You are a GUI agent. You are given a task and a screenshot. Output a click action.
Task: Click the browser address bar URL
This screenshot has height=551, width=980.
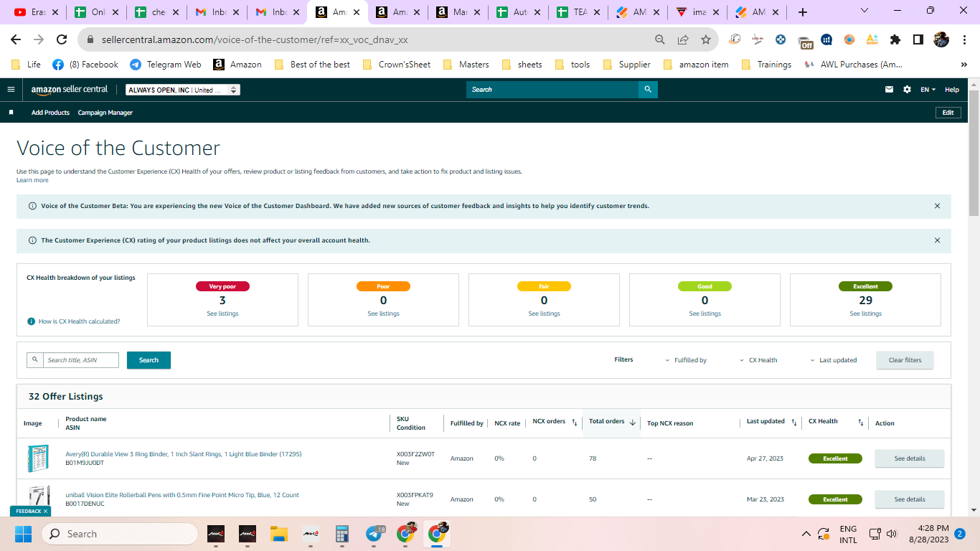click(255, 39)
